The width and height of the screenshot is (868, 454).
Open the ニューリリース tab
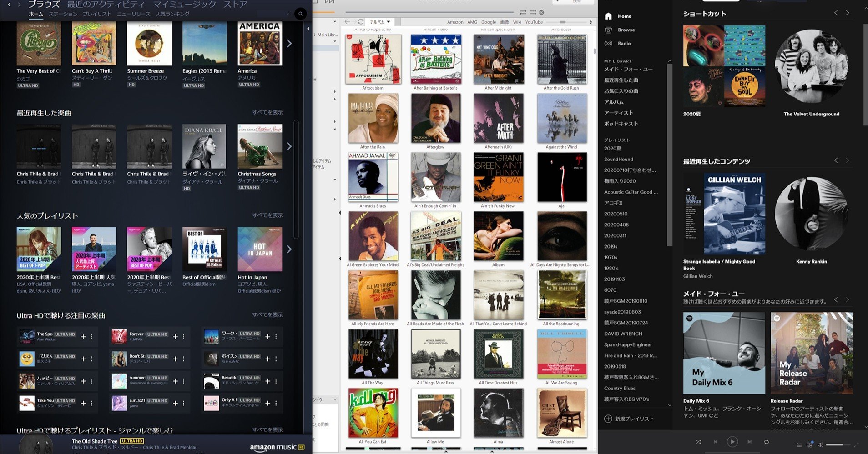pyautogui.click(x=134, y=14)
